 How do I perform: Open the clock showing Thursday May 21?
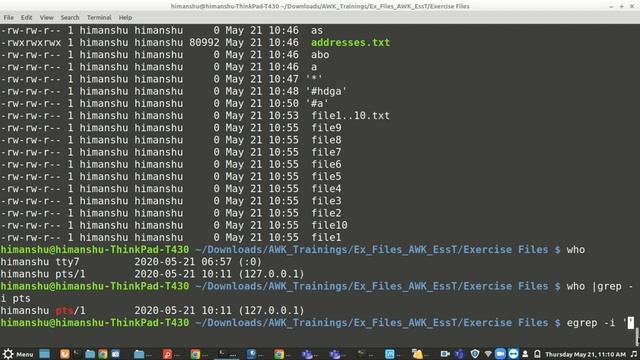point(585,354)
